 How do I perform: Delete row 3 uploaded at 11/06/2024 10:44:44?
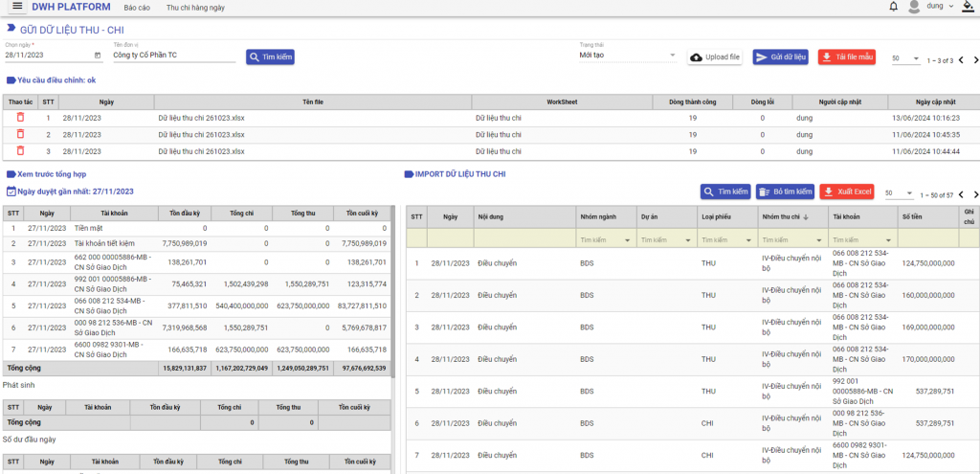pos(21,150)
